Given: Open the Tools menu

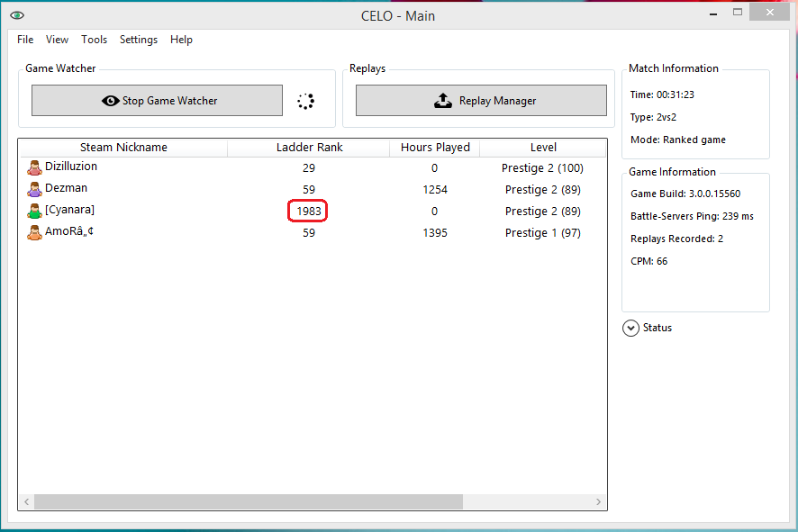Looking at the screenshot, I should [x=94, y=40].
